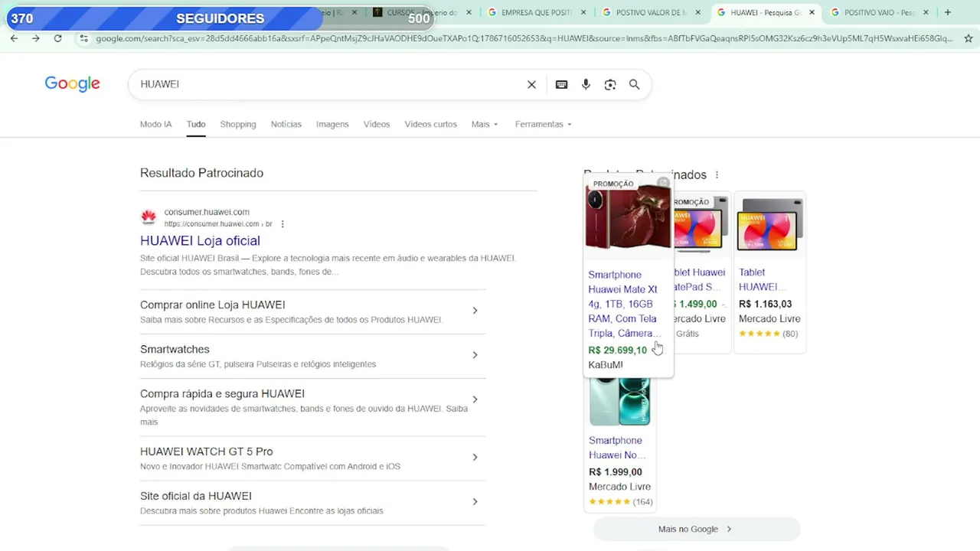The width and height of the screenshot is (980, 551).
Task: Open the Smartphone Huawei No... product title
Action: tap(617, 448)
